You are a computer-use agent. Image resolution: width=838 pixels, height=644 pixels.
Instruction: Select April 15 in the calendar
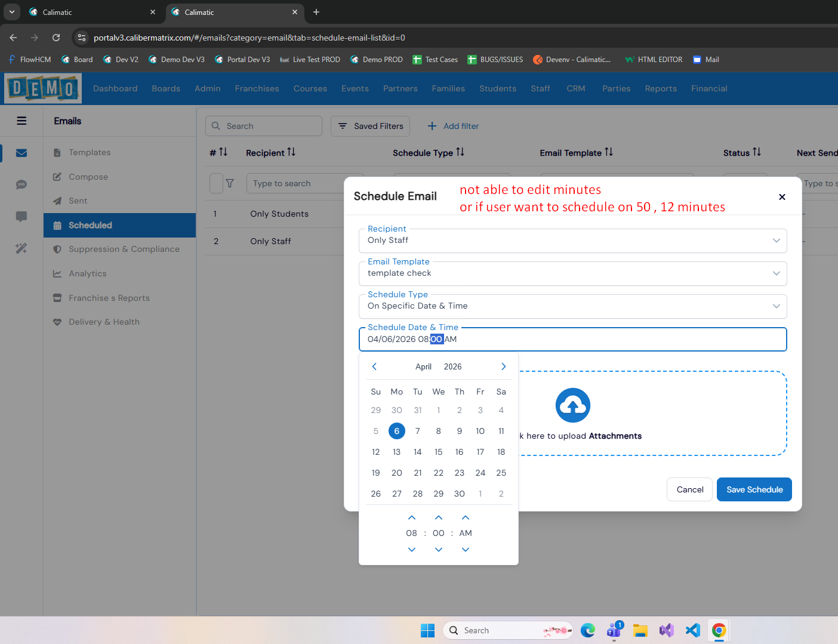[439, 452]
